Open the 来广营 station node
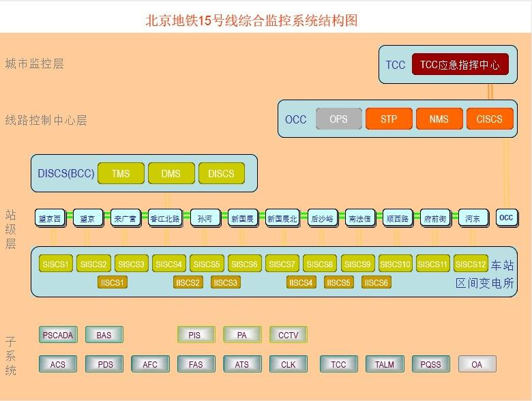532x401 pixels. [125, 218]
